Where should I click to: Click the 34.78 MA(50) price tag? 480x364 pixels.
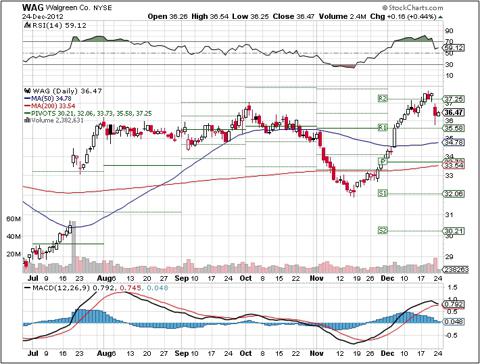click(454, 142)
